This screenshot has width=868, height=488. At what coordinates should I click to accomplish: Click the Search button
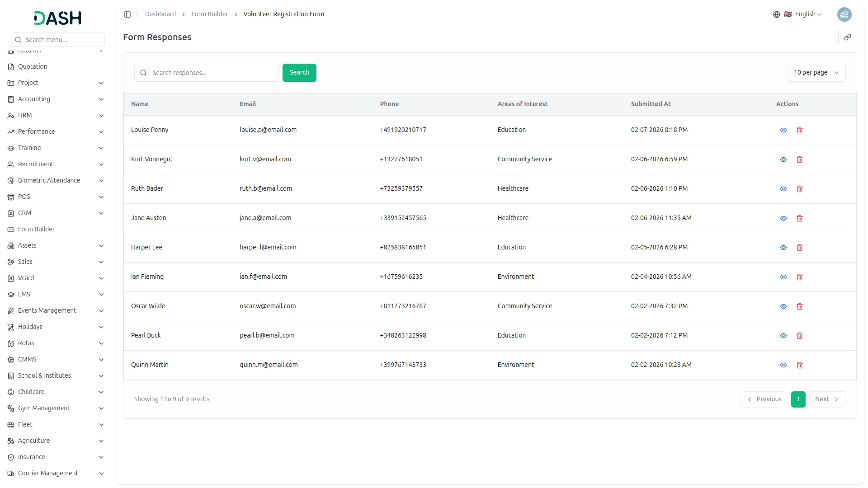(x=299, y=72)
